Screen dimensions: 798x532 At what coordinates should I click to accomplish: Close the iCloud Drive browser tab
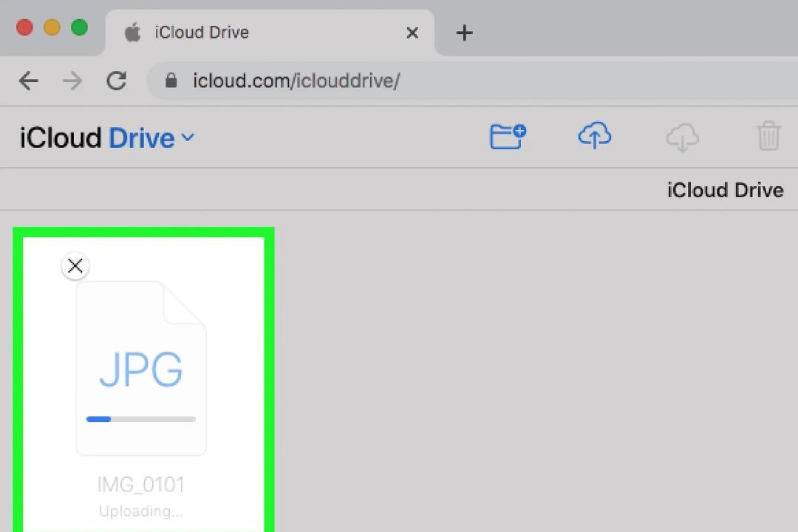pos(412,33)
